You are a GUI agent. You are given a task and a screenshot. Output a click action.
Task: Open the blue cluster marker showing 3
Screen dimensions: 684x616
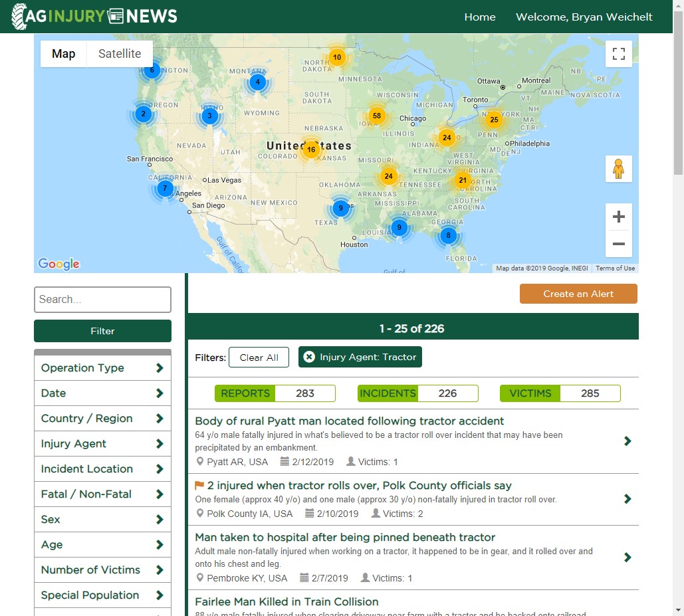point(210,116)
